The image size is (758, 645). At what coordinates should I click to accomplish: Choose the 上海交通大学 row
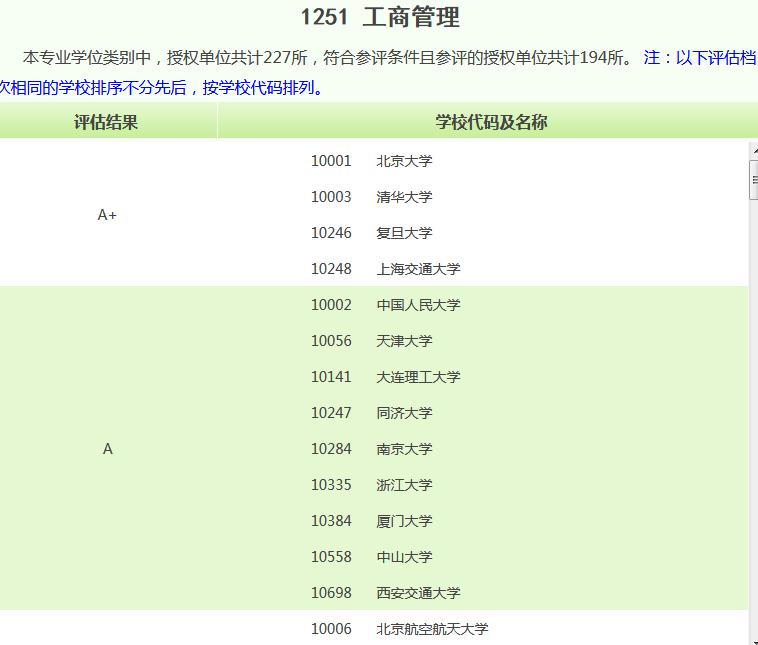pos(418,269)
